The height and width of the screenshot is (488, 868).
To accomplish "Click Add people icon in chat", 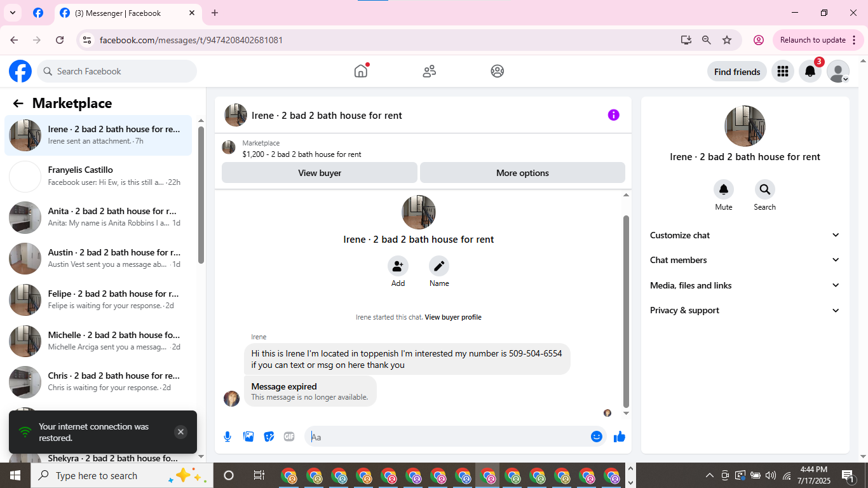I will [398, 266].
